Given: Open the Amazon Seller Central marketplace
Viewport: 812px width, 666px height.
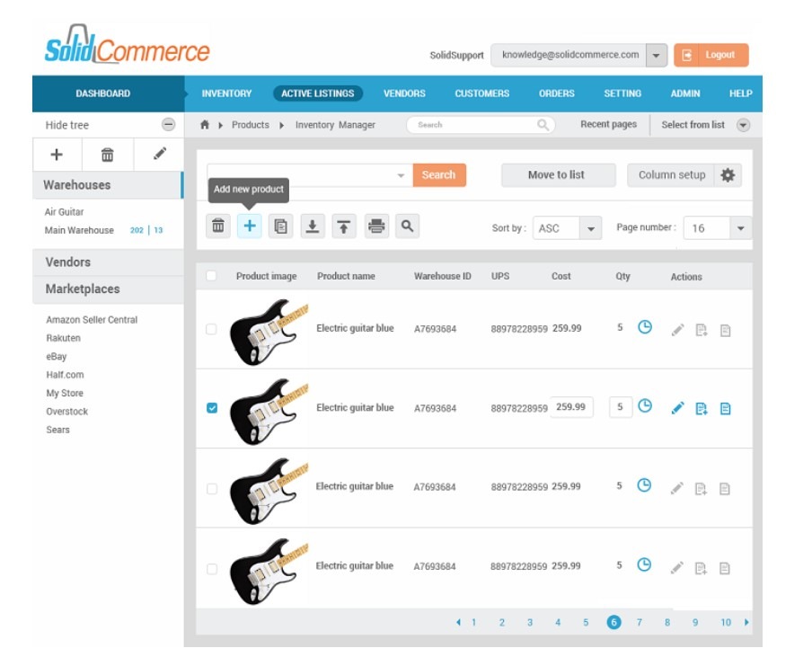Looking at the screenshot, I should [x=92, y=320].
